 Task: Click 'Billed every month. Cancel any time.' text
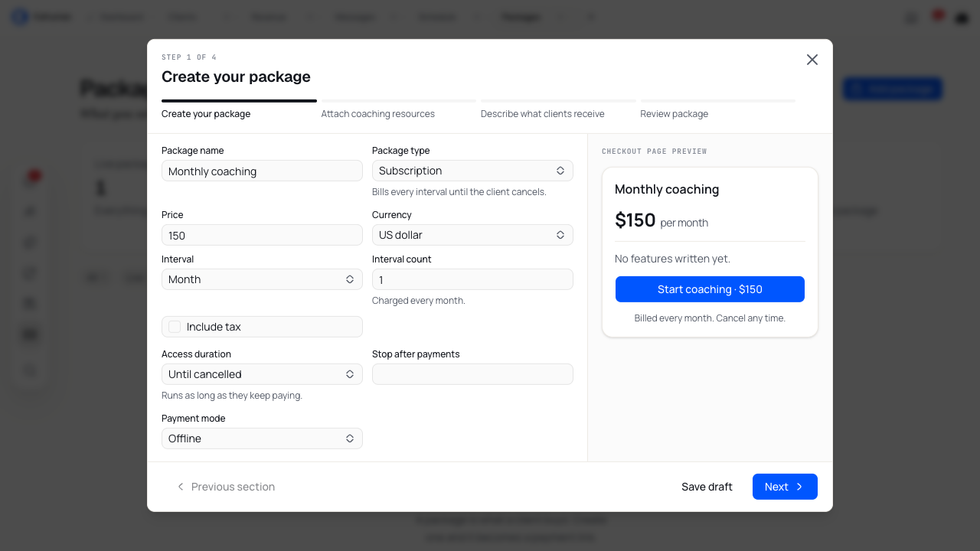tap(710, 318)
